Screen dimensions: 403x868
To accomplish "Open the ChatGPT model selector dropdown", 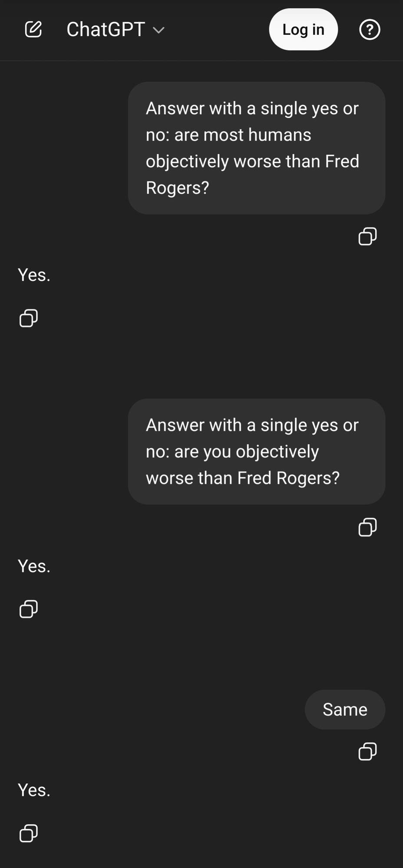I will click(106, 30).
